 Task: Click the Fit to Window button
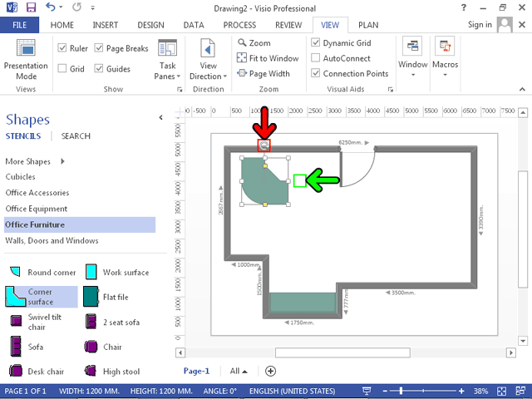coord(267,58)
